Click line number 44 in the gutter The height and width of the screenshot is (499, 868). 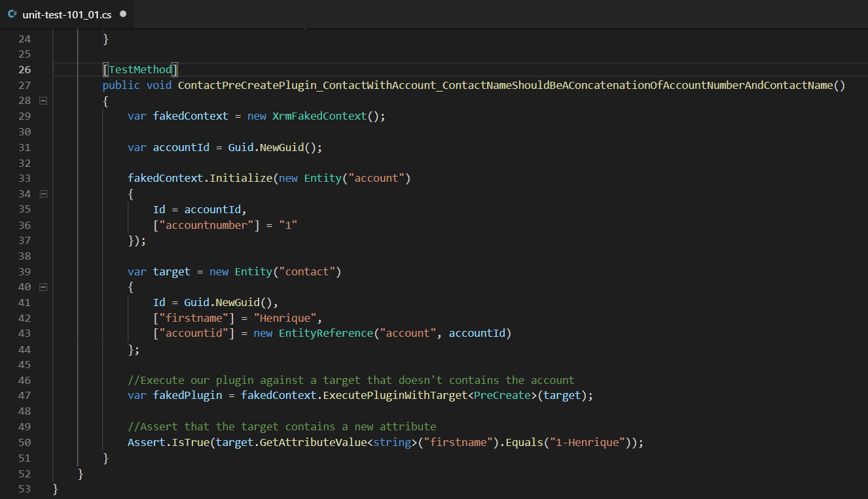point(24,349)
